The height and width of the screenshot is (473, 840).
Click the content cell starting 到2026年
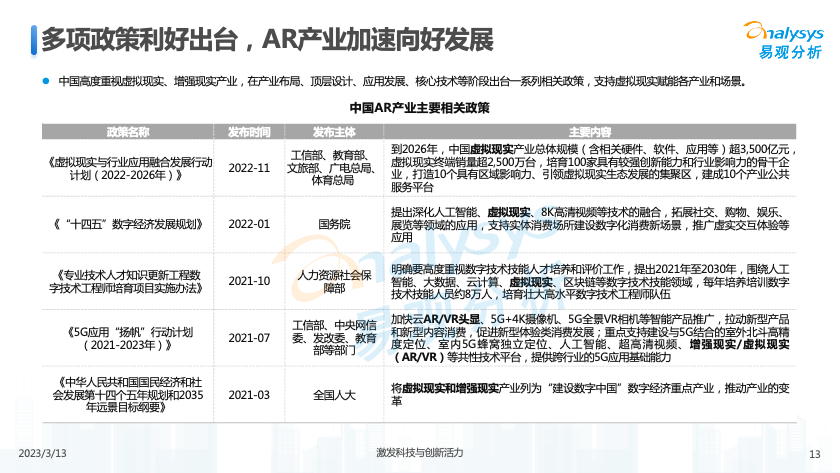pos(590,168)
